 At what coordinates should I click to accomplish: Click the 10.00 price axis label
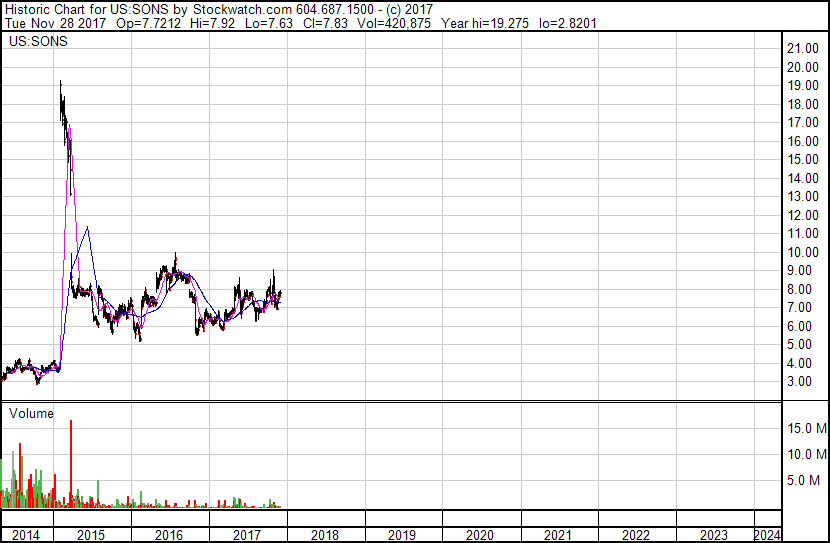(803, 252)
